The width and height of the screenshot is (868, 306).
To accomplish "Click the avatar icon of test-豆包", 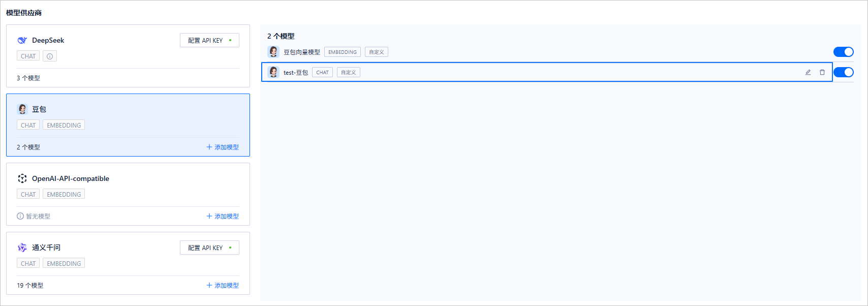I will coord(273,72).
